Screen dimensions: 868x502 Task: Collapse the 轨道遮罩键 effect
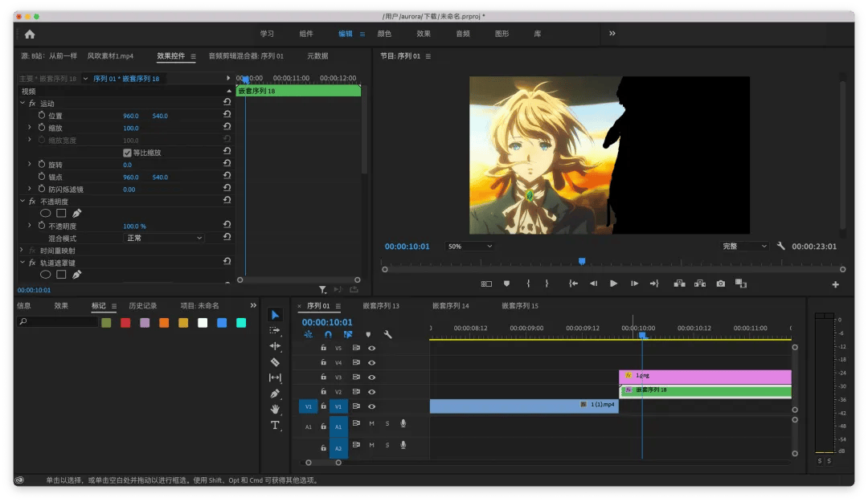[x=23, y=263]
